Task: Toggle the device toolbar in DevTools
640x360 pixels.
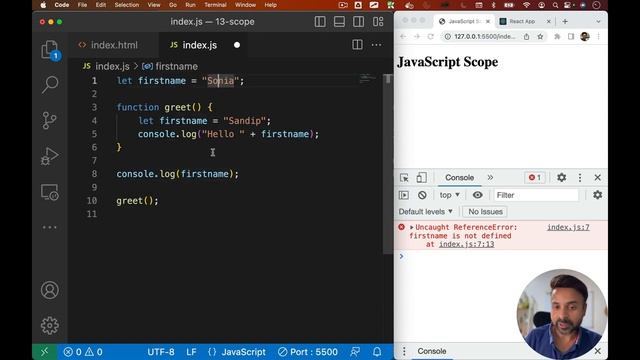Action: tap(421, 178)
